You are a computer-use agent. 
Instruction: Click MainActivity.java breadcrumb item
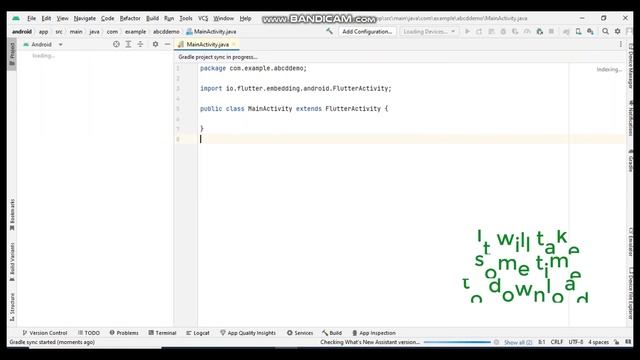pyautogui.click(x=211, y=31)
